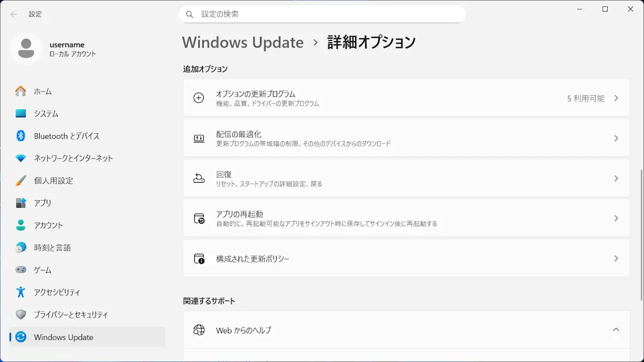The height and width of the screenshot is (362, 644).
Task: Select システム in the sidebar
Action: (x=46, y=114)
